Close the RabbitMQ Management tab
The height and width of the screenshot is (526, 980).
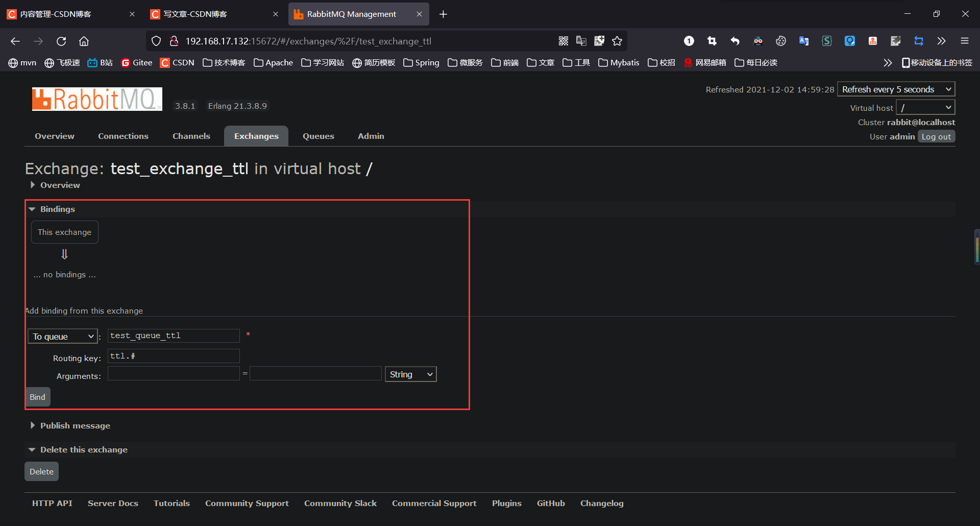coord(419,14)
